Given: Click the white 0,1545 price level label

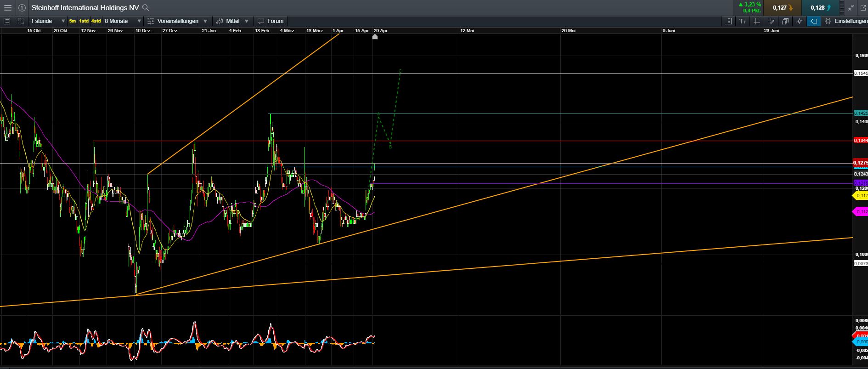Looking at the screenshot, I should click(861, 73).
